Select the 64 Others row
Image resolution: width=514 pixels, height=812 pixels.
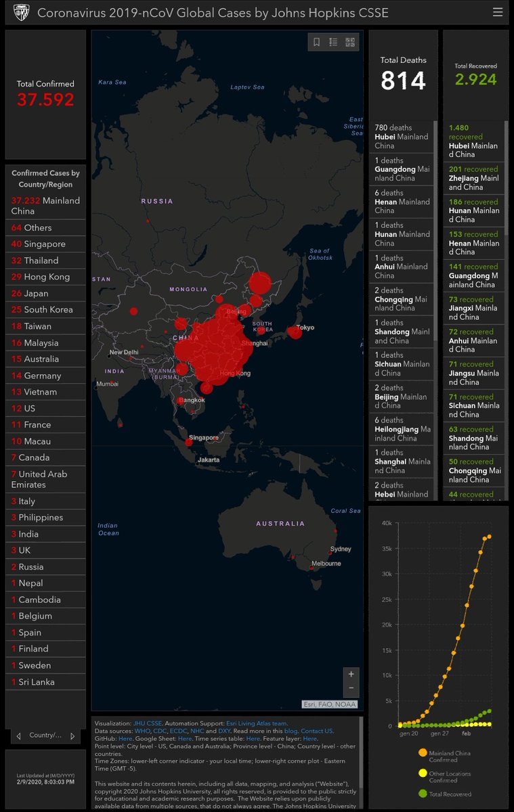45,228
